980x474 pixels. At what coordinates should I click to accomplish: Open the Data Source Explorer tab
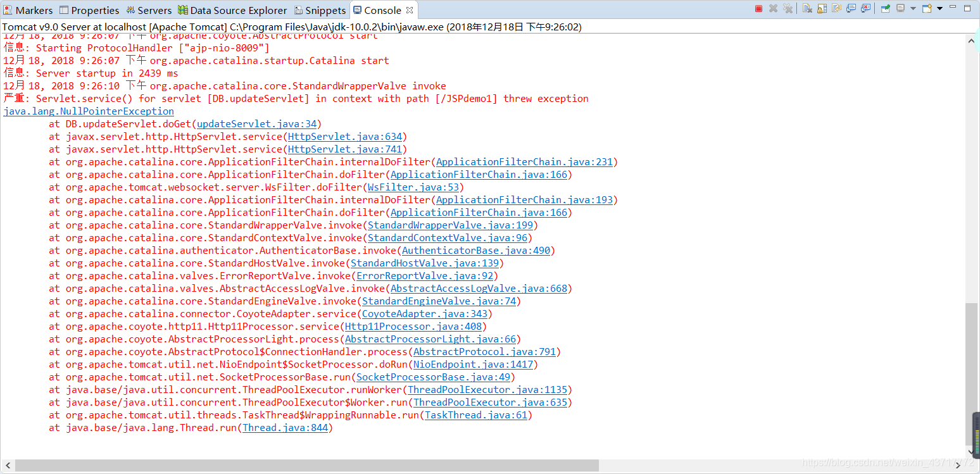click(x=232, y=10)
